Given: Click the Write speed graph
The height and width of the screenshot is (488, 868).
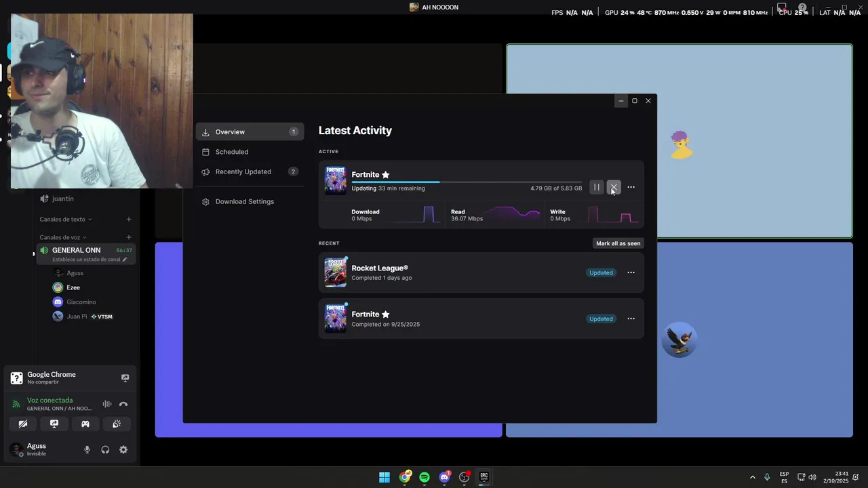Looking at the screenshot, I should pyautogui.click(x=612, y=215).
